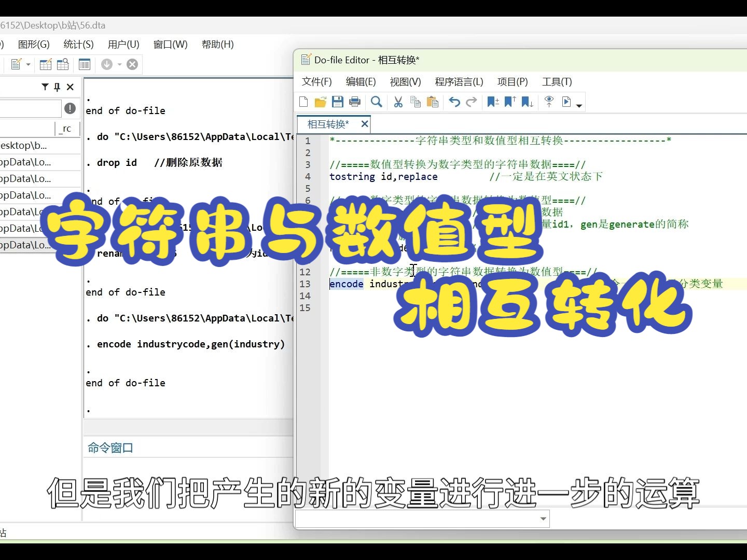Open 编辑(E) menu in Do-file Editor

[x=361, y=81]
